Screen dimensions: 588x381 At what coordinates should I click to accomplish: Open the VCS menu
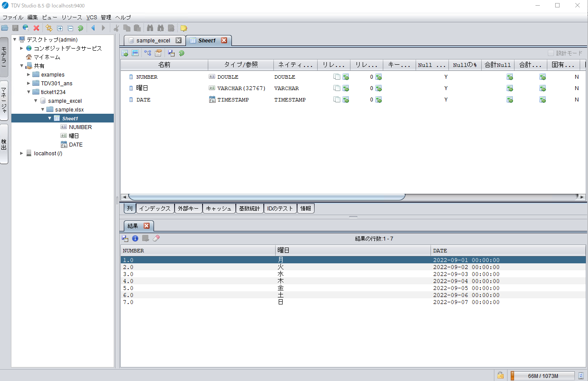pyautogui.click(x=92, y=17)
